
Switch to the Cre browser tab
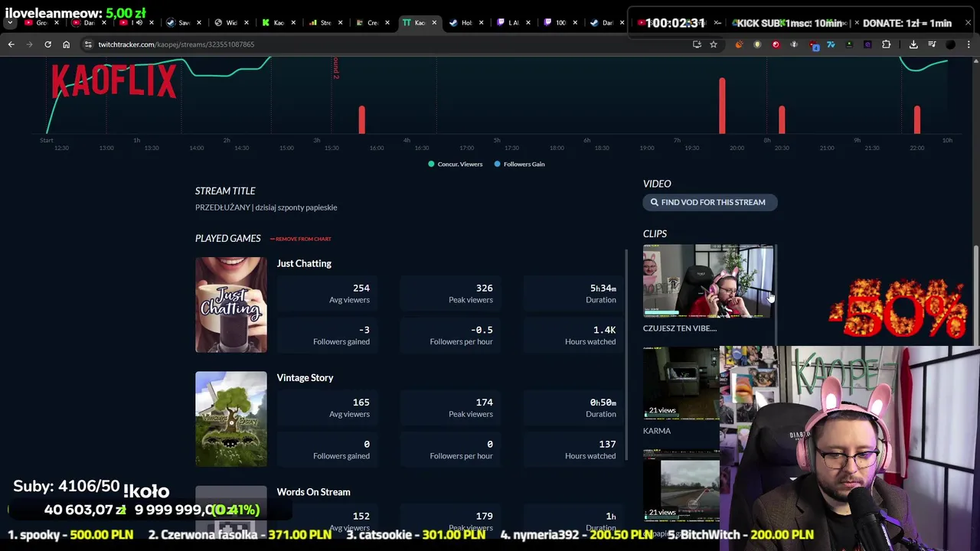pos(373,23)
